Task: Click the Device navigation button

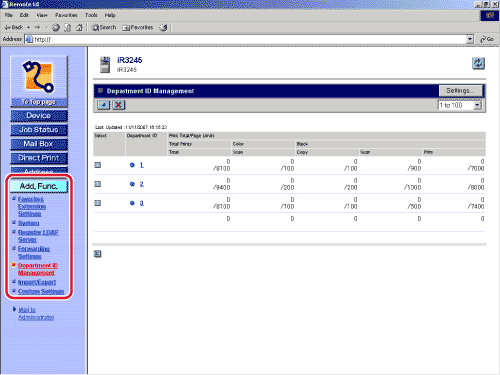Action: tap(39, 116)
